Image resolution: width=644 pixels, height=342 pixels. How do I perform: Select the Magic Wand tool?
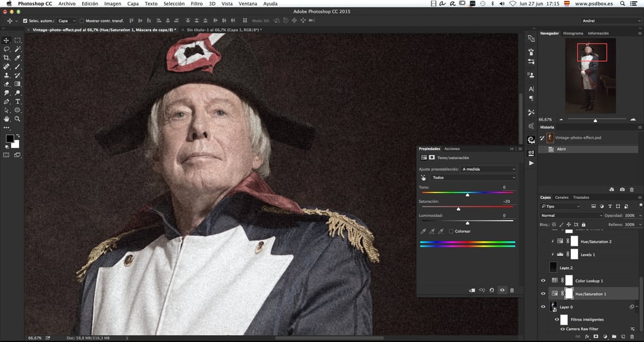(18, 49)
